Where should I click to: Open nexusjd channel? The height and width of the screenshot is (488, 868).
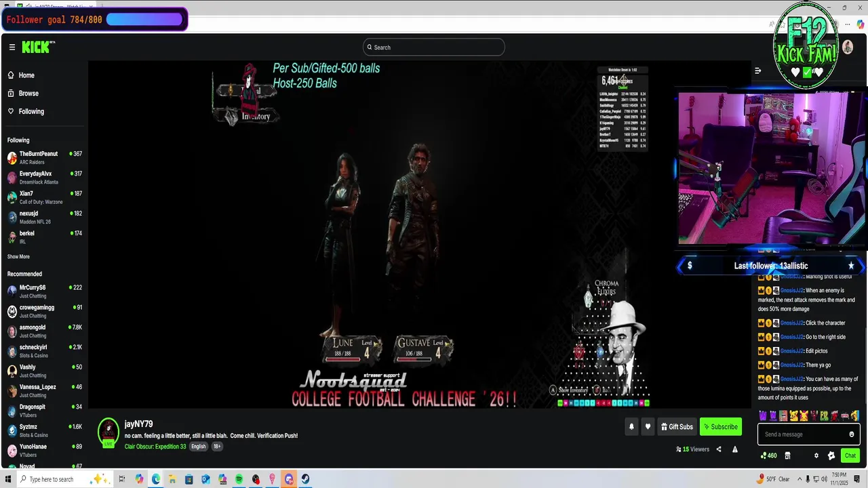tap(44, 217)
